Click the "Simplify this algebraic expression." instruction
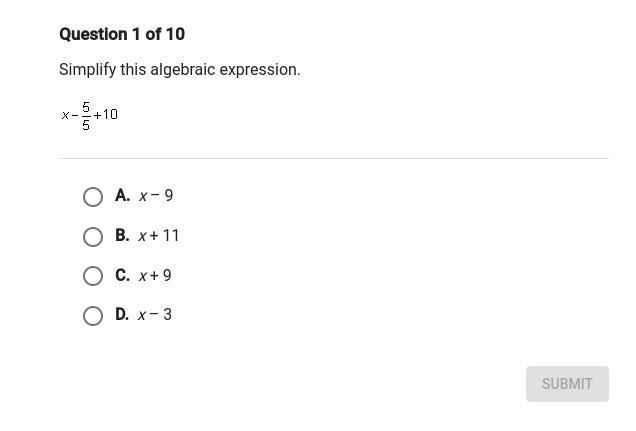 [x=180, y=70]
